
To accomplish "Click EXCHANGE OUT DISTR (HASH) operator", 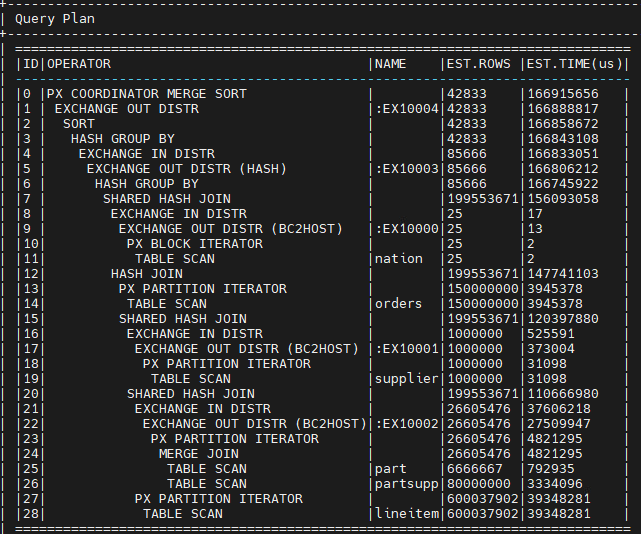I will (x=187, y=169).
